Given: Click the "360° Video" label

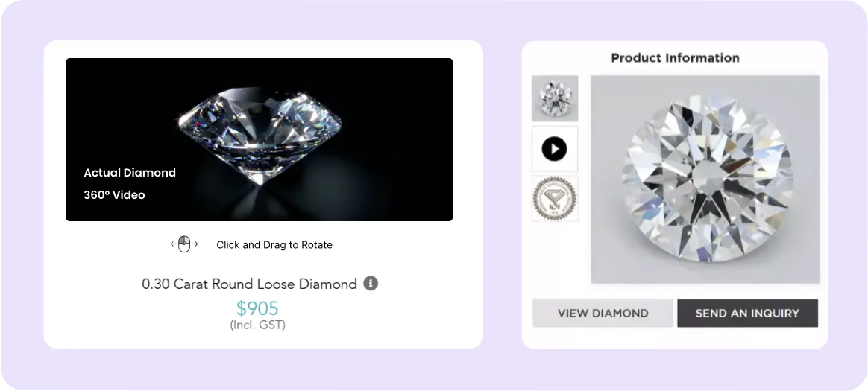Looking at the screenshot, I should tap(114, 195).
